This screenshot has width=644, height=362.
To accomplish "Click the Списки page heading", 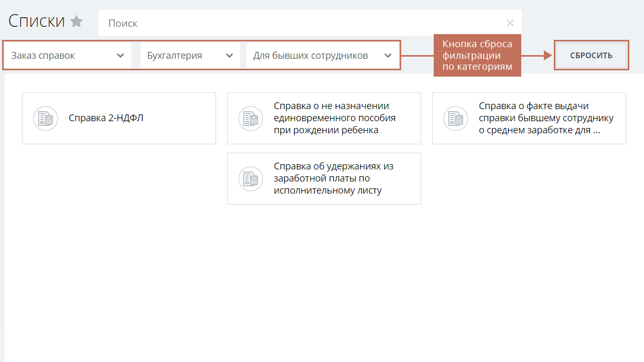I will coord(37,22).
